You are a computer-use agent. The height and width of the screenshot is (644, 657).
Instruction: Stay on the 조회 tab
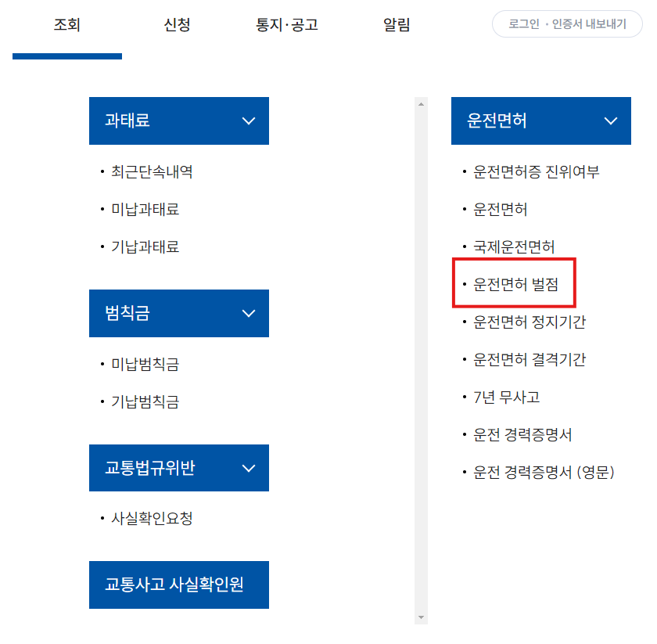tap(66, 24)
